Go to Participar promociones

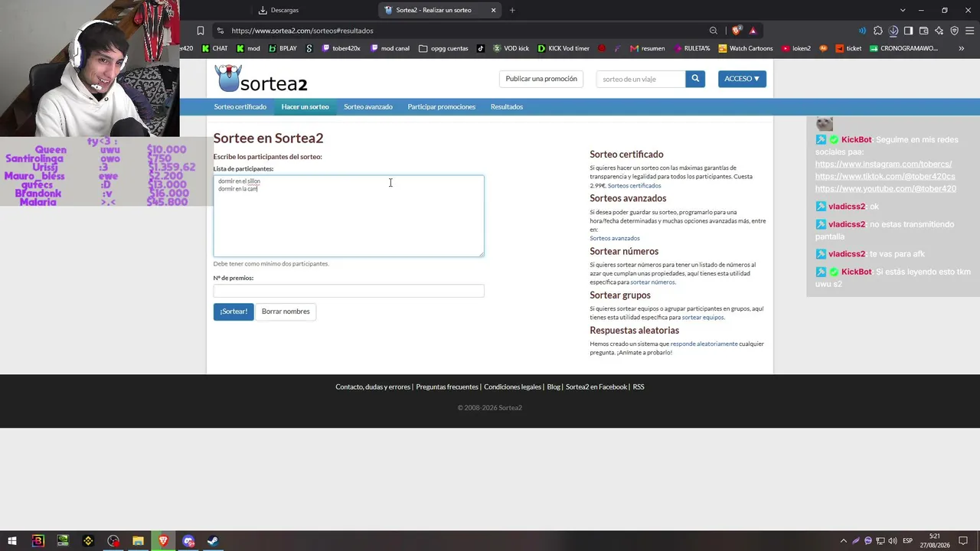click(x=442, y=107)
